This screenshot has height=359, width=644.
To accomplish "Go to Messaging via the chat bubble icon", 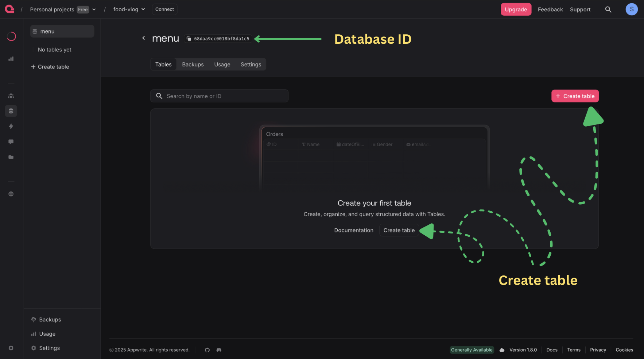I will click(11, 142).
